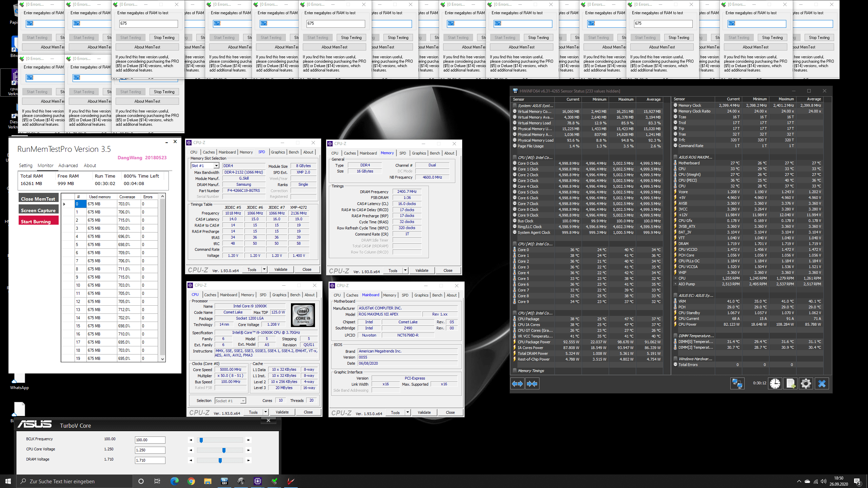
Task: Click HWiNFO expand-columns arrows icon
Action: pyautogui.click(x=517, y=384)
